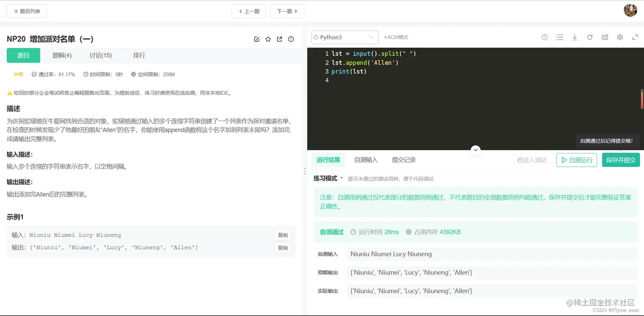Enter fullscreen with the expand icon
The image size is (644, 316).
click(x=635, y=37)
